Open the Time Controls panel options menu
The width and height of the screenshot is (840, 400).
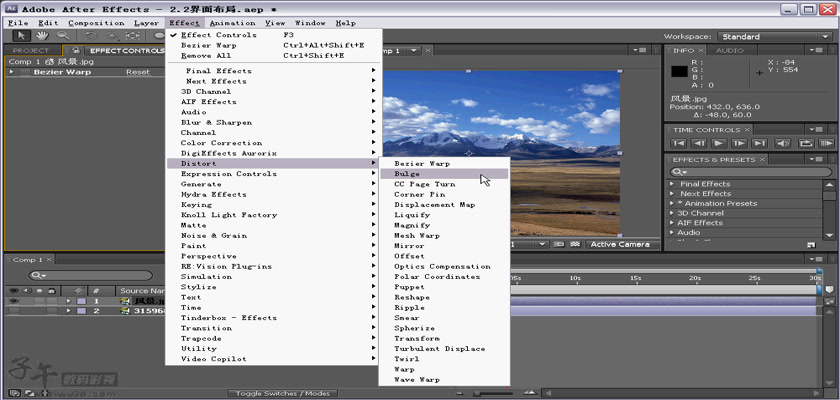click(815, 130)
